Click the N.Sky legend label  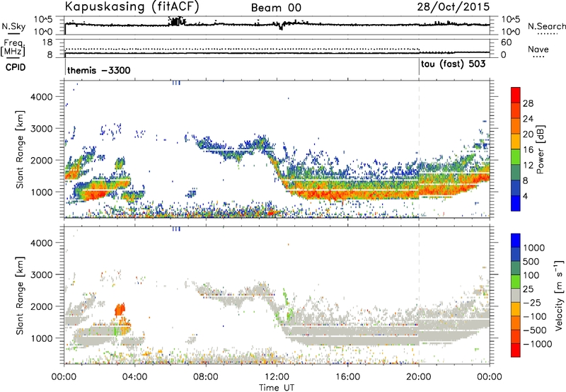pos(13,26)
